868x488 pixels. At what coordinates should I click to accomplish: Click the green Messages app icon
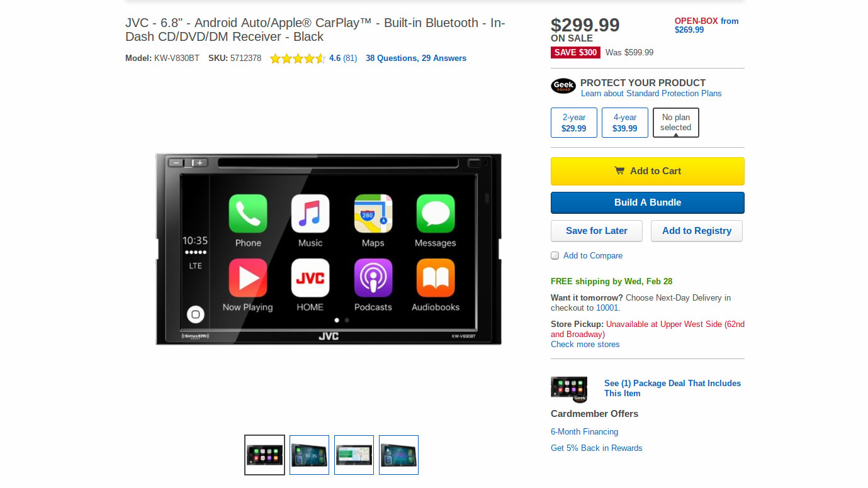pyautogui.click(x=436, y=214)
